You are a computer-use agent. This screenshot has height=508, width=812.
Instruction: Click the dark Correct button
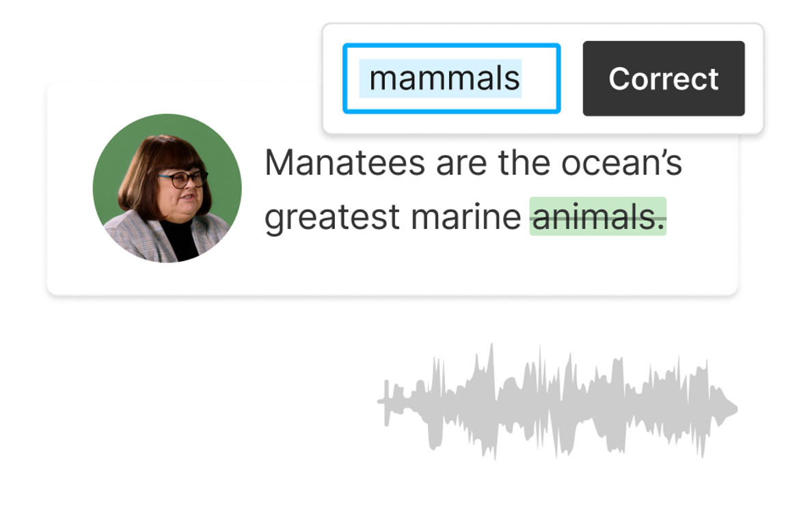point(664,79)
